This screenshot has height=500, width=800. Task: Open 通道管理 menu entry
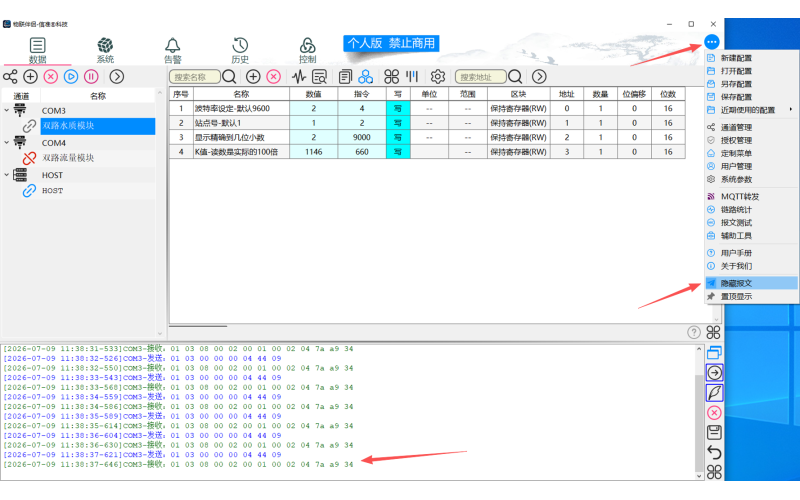click(x=751, y=128)
